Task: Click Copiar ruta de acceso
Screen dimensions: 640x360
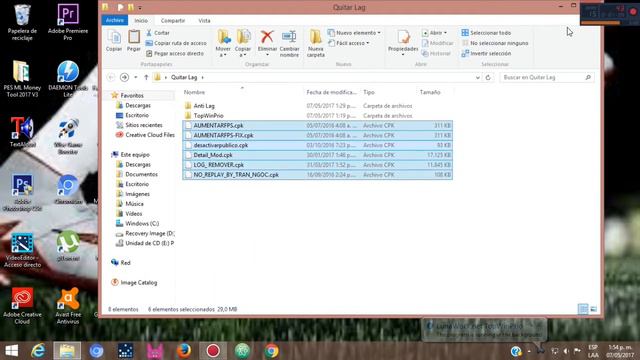Action: [x=176, y=43]
